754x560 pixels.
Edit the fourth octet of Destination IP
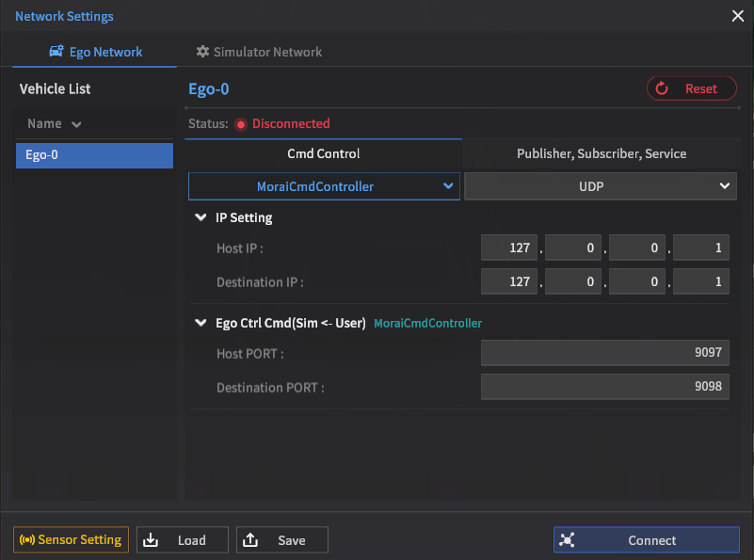(x=700, y=281)
